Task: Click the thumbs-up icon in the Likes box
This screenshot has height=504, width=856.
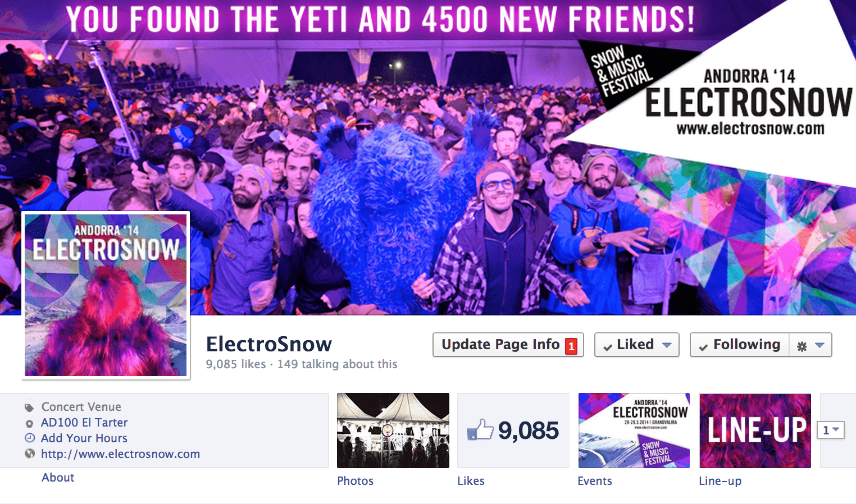Action: tap(480, 430)
